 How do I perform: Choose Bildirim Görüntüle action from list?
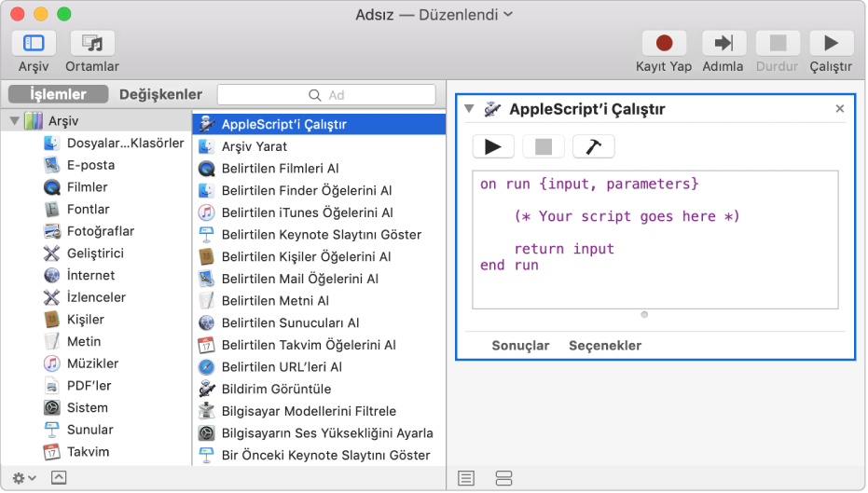point(276,389)
